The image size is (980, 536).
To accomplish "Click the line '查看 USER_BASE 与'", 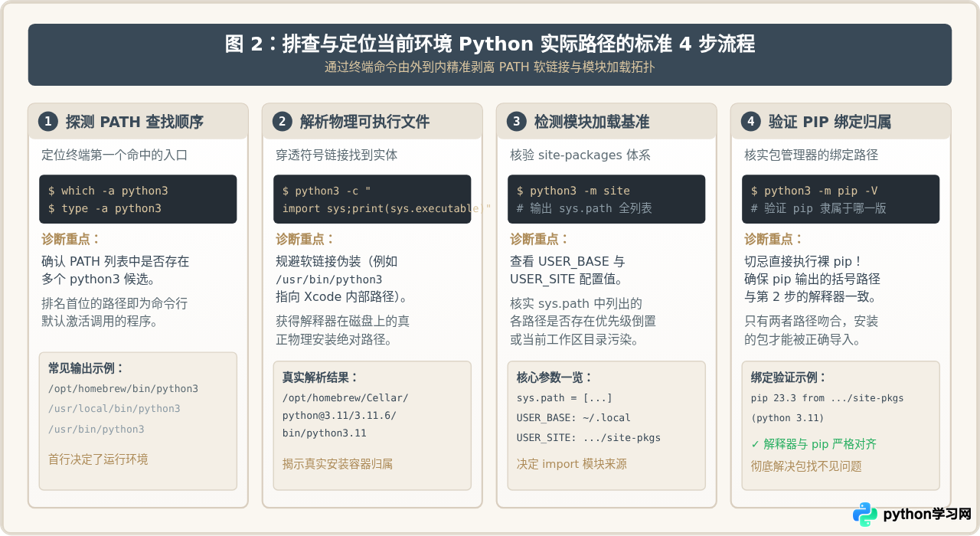I will 567,261.
